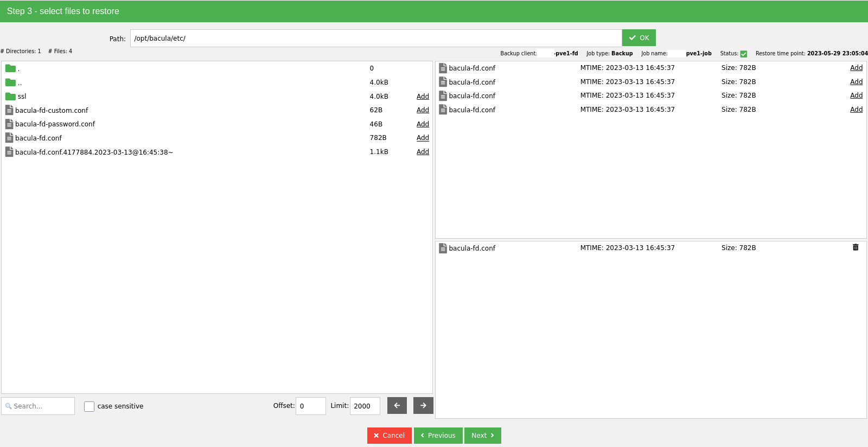Image resolution: width=868 pixels, height=447 pixels.
Task: Click the Next button
Action: pyautogui.click(x=482, y=436)
